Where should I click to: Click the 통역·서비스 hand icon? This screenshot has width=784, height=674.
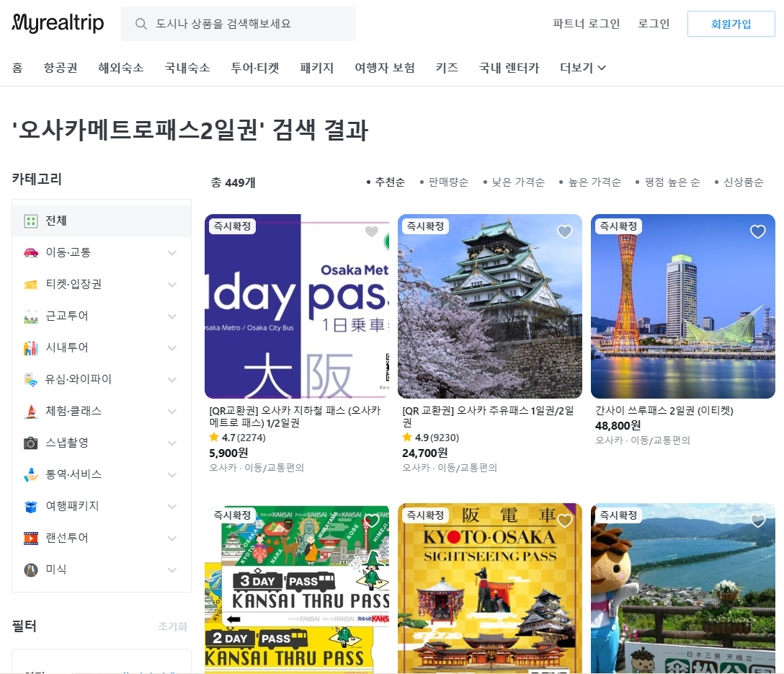tap(31, 474)
